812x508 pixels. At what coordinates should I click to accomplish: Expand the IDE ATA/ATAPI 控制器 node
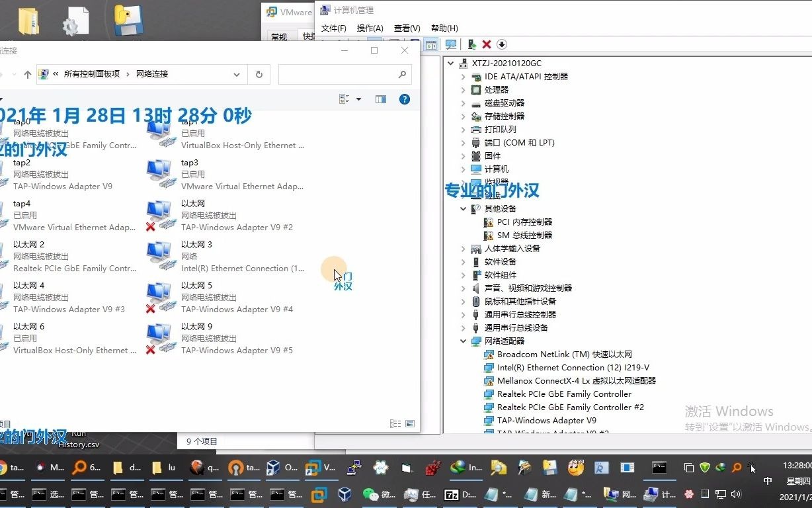[x=462, y=76]
